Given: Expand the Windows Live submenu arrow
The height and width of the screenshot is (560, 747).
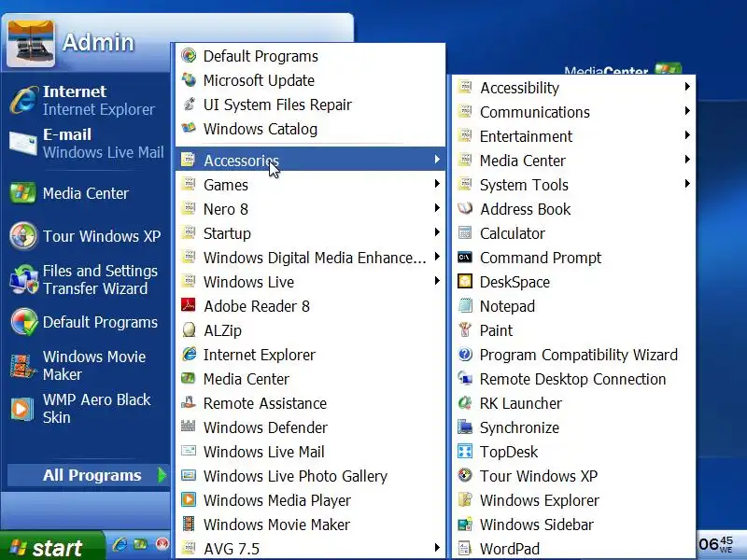Looking at the screenshot, I should pyautogui.click(x=437, y=281).
